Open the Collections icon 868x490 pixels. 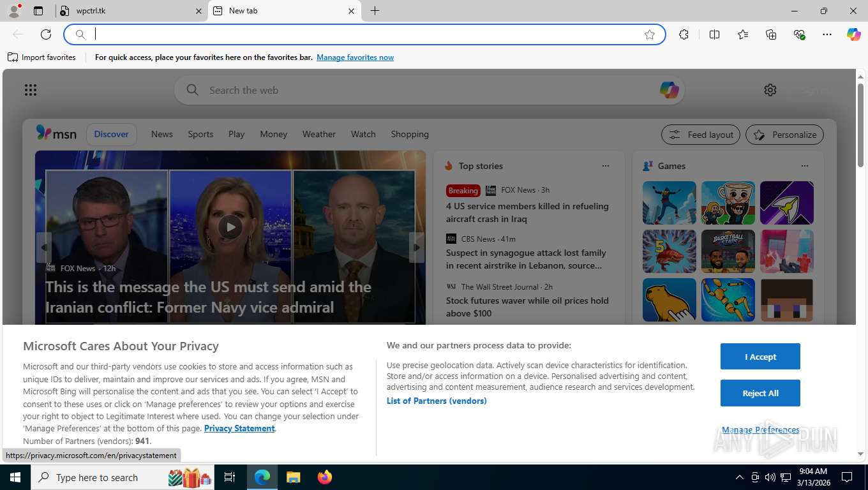(x=771, y=34)
